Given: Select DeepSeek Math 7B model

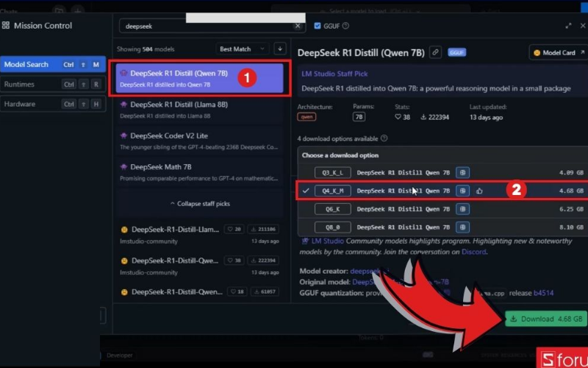Looking at the screenshot, I should (x=199, y=172).
